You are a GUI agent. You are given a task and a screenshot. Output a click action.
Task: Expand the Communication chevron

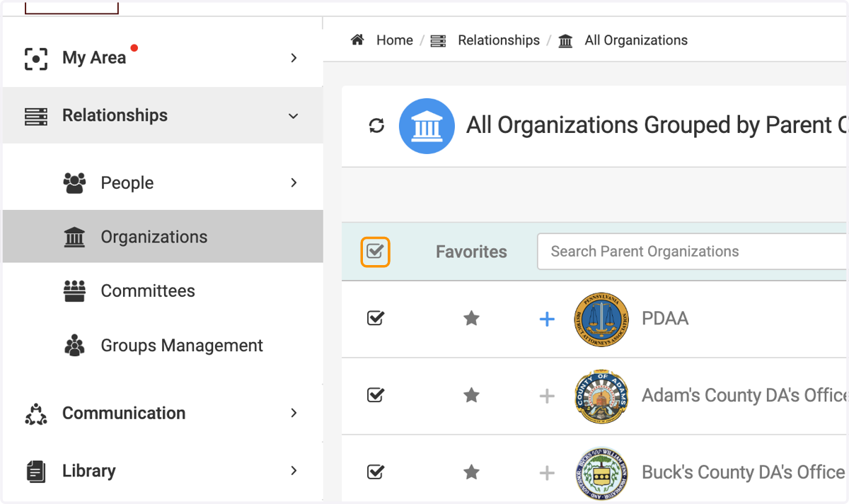(x=294, y=414)
